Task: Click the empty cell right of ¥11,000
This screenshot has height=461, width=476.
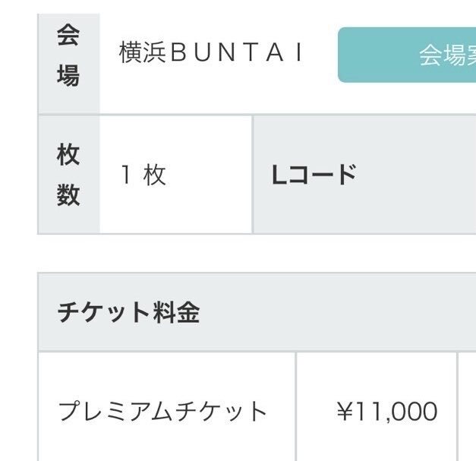Action: (x=467, y=412)
